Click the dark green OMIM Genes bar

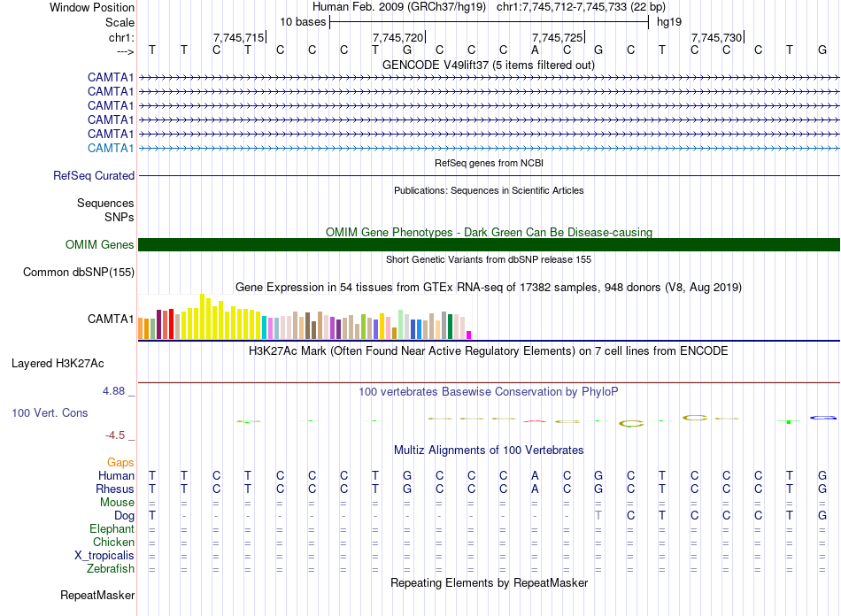tap(489, 245)
